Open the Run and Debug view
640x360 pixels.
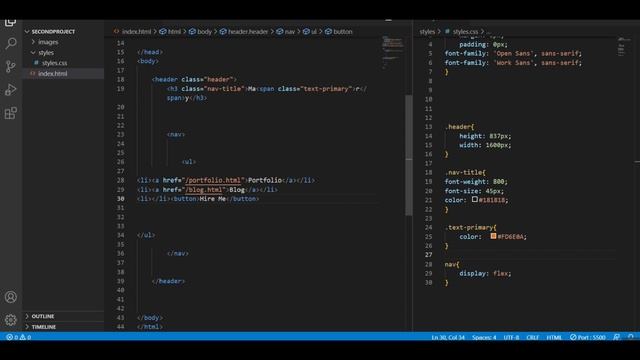coord(11,89)
